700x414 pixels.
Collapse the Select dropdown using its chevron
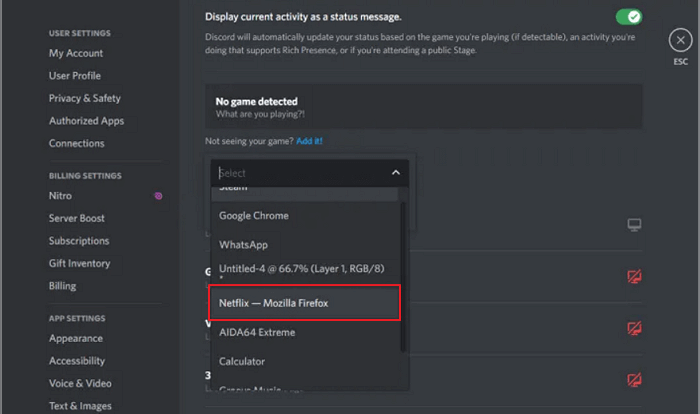395,173
